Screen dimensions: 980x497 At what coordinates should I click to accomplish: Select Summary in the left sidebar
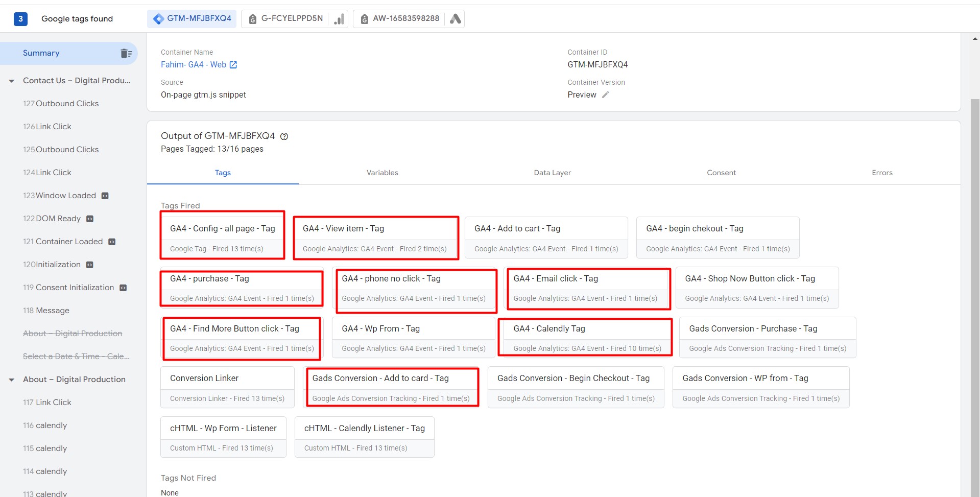pos(69,53)
